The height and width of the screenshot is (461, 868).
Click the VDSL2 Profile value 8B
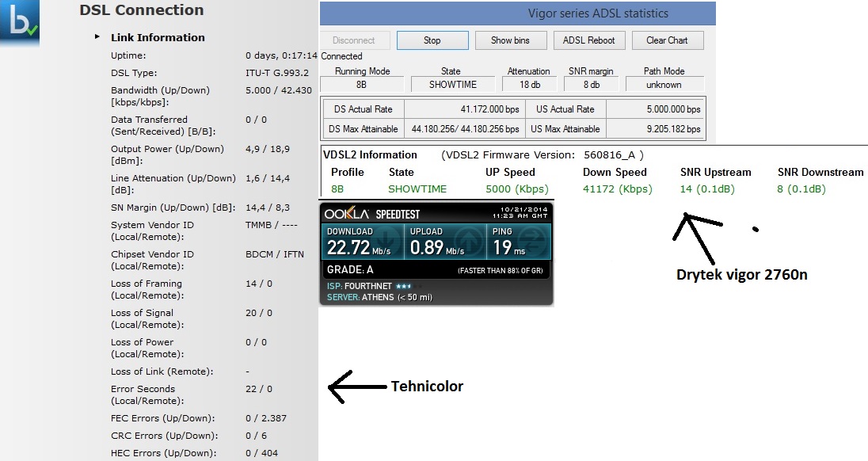pyautogui.click(x=337, y=189)
